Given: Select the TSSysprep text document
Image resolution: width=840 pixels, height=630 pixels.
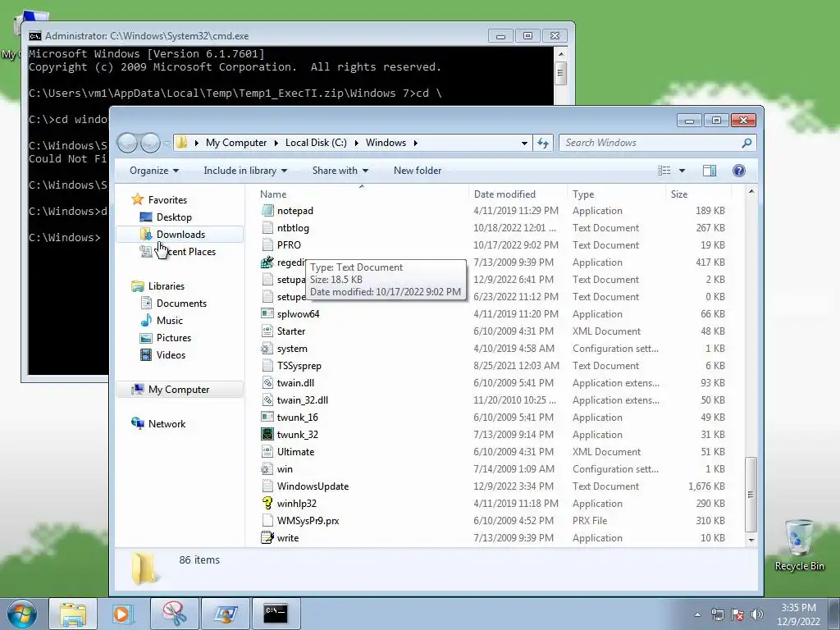Looking at the screenshot, I should pos(299,365).
